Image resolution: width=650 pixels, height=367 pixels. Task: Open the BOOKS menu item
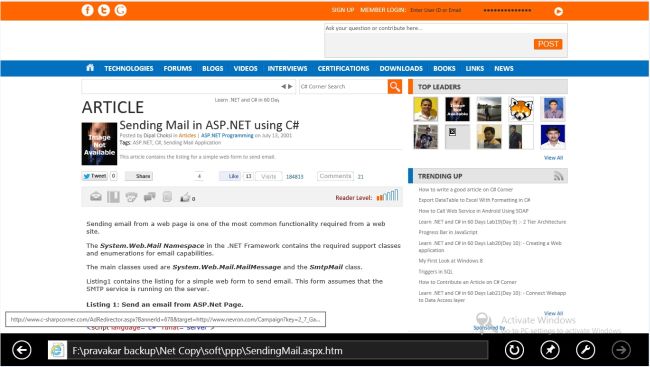444,68
